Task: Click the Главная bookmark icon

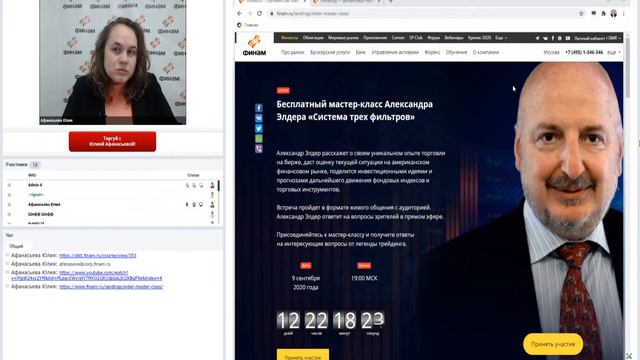Action: click(239, 25)
